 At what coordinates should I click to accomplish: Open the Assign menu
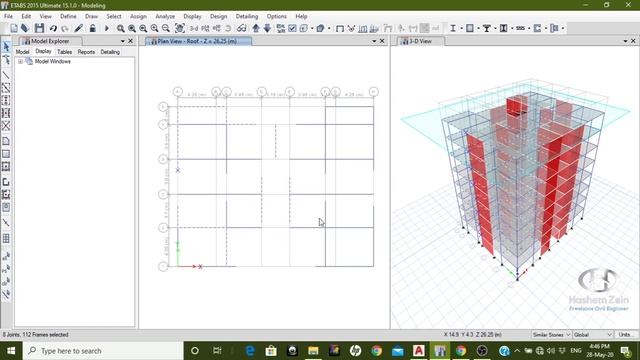pyautogui.click(x=138, y=16)
